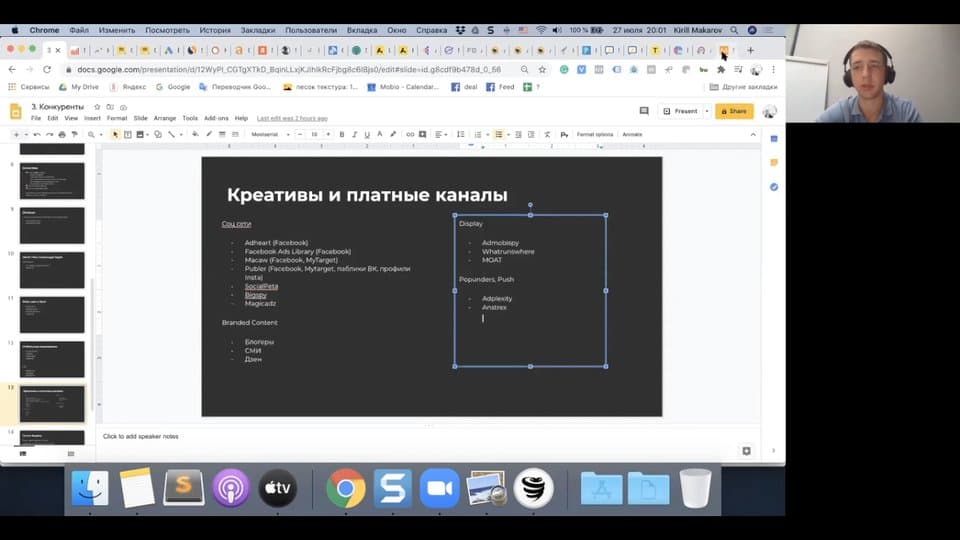Select the arrow cursor select tool
This screenshot has height=540, width=960.
pos(115,135)
